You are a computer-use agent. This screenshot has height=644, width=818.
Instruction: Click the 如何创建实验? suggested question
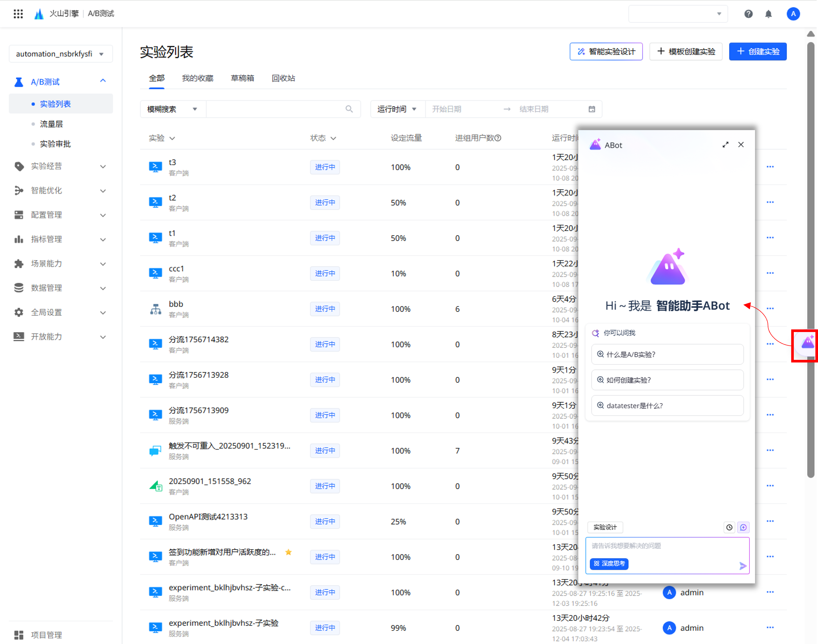click(x=667, y=380)
